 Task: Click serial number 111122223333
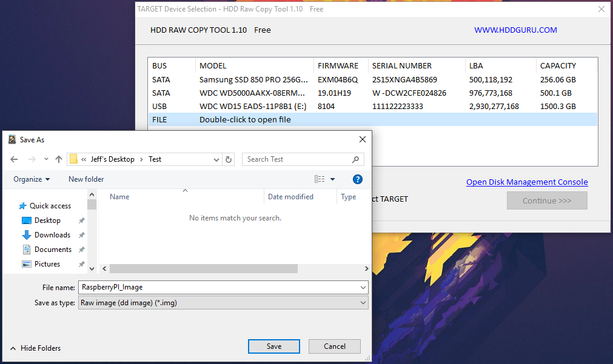pyautogui.click(x=398, y=106)
